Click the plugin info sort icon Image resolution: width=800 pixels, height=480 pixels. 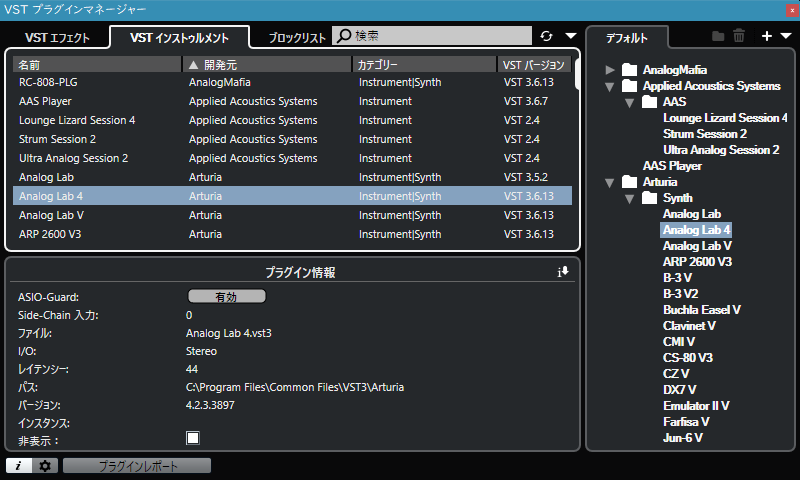coord(563,272)
